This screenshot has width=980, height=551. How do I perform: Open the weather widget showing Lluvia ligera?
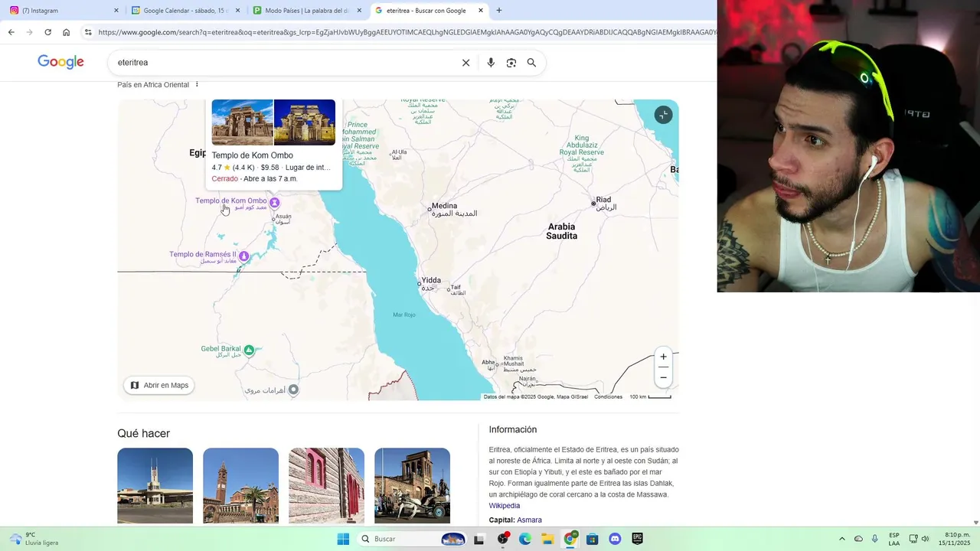34,539
